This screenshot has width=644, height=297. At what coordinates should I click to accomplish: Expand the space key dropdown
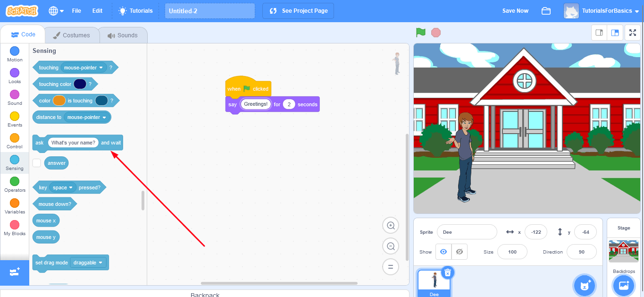coord(63,187)
